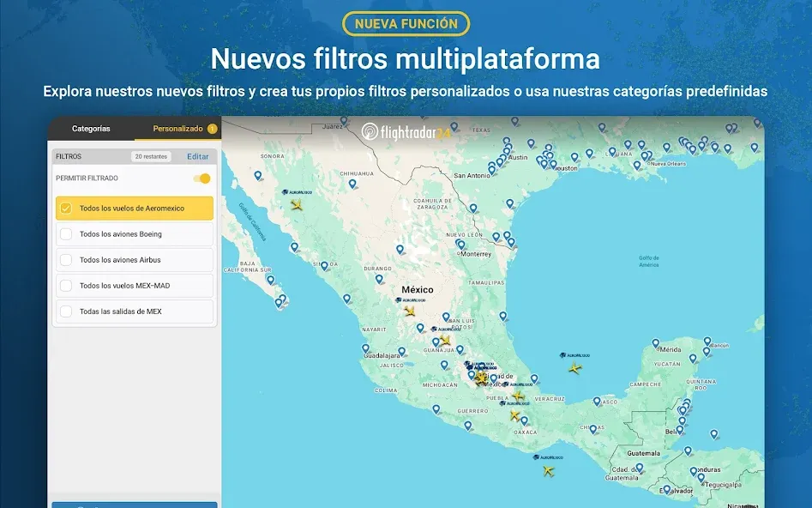Click the notification badge on Personalizado

212,129
